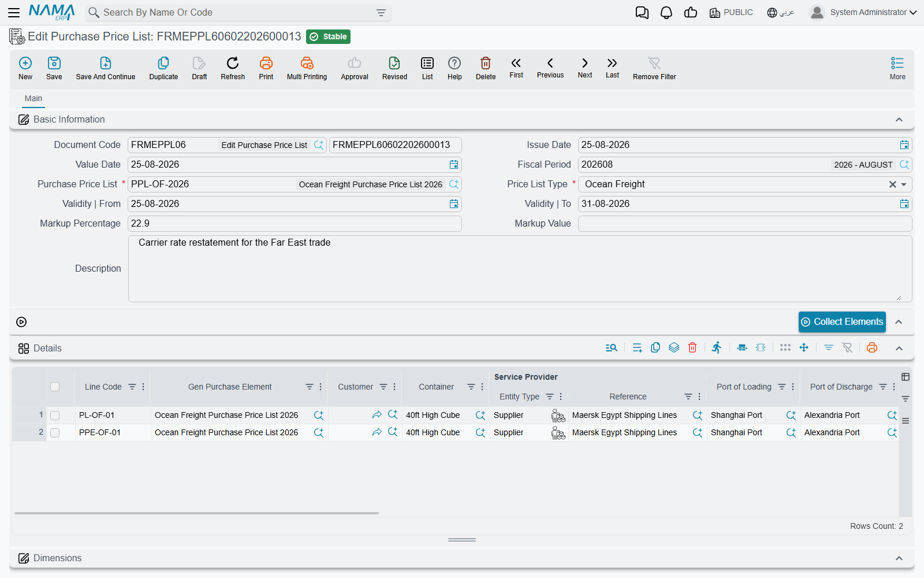The width and height of the screenshot is (924, 578).
Task: Open Issue Date calendar picker
Action: 904,145
